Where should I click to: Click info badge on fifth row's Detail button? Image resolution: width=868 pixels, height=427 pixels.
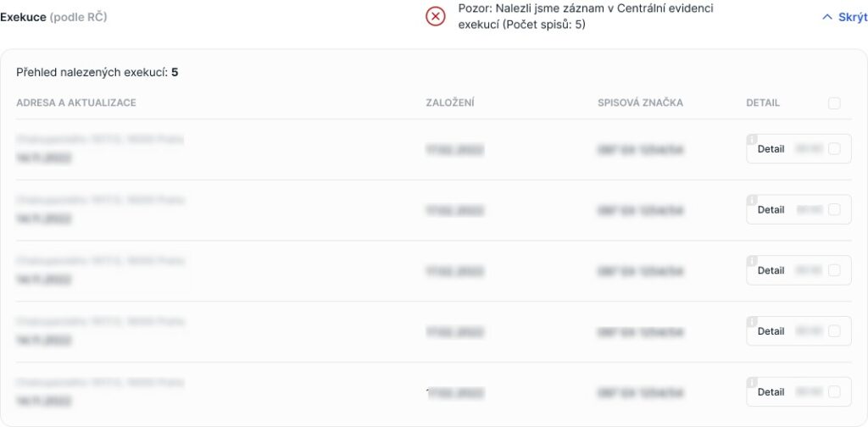point(752,382)
